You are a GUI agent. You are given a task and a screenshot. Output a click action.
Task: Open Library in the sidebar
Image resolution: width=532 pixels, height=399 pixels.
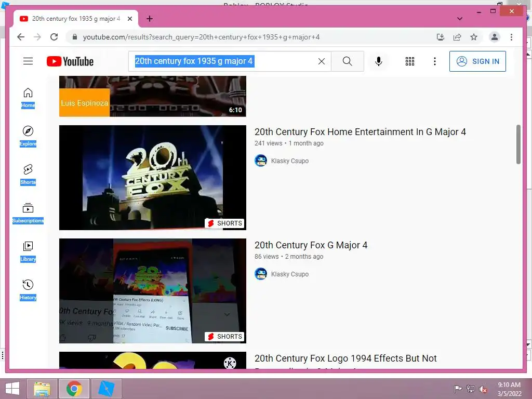(x=28, y=251)
